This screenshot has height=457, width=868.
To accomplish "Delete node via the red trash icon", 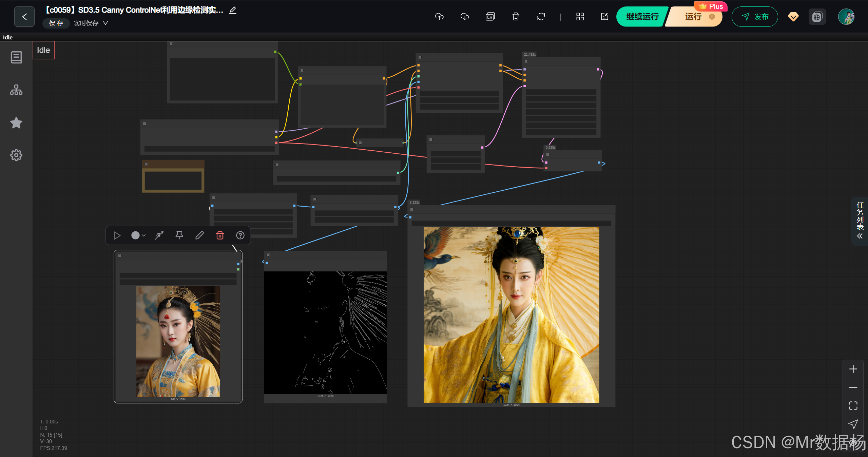I will (x=220, y=235).
